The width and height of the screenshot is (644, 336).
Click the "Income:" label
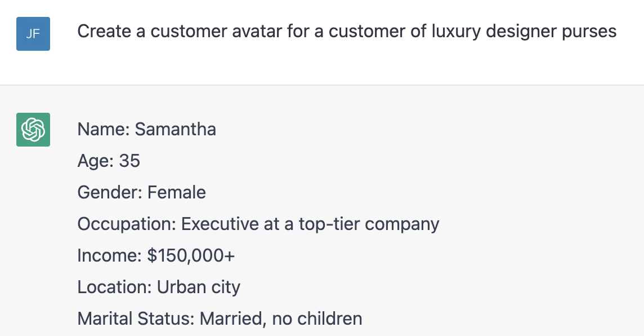pyautogui.click(x=109, y=256)
